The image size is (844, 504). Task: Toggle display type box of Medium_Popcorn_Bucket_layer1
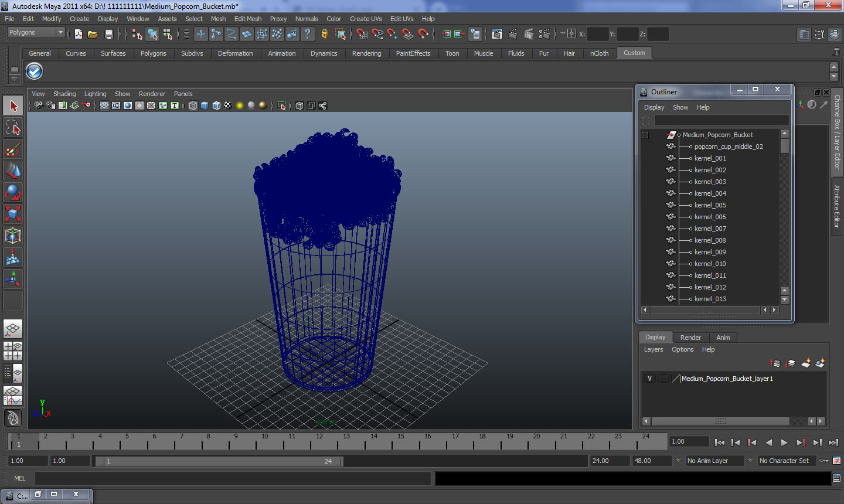[663, 379]
